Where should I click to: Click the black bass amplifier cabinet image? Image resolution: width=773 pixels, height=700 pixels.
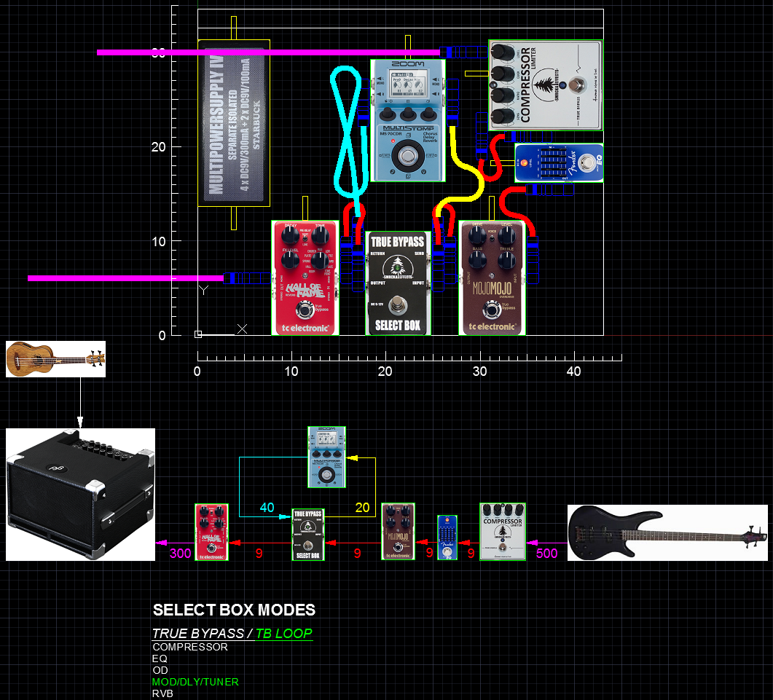click(80, 495)
